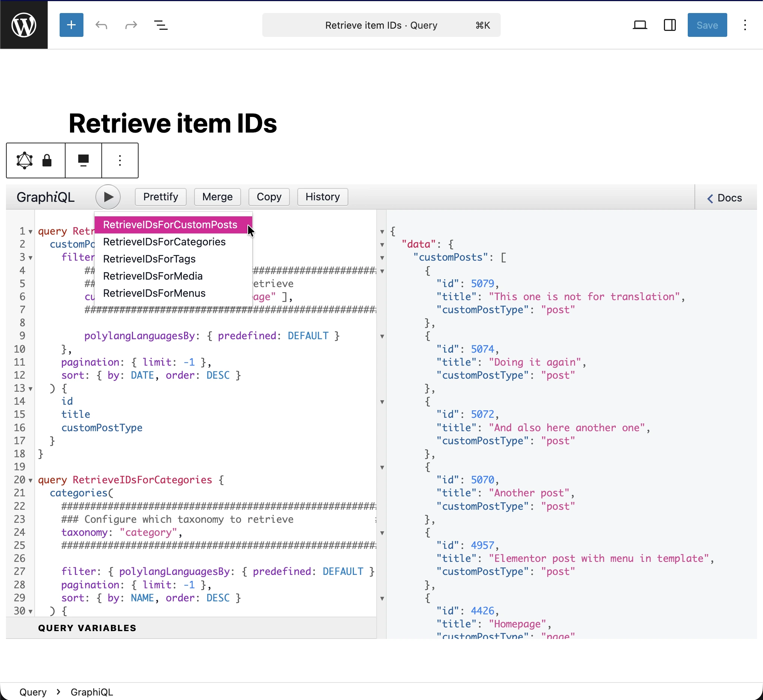Open the editor options menu at top right

[x=745, y=25]
